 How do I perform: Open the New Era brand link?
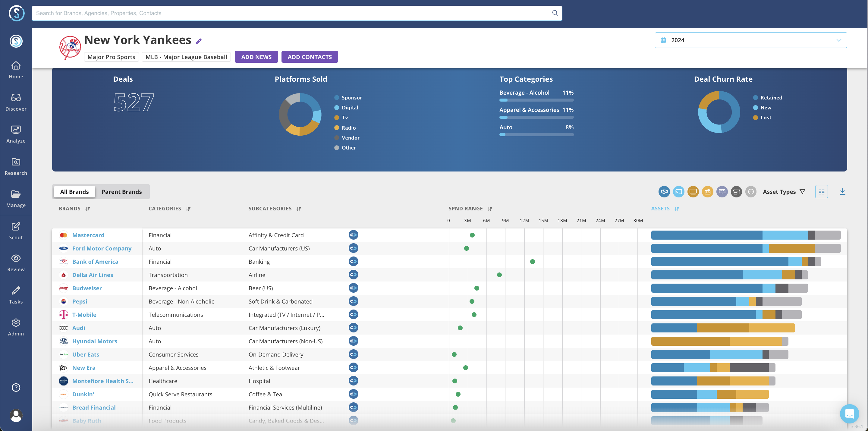coord(84,368)
